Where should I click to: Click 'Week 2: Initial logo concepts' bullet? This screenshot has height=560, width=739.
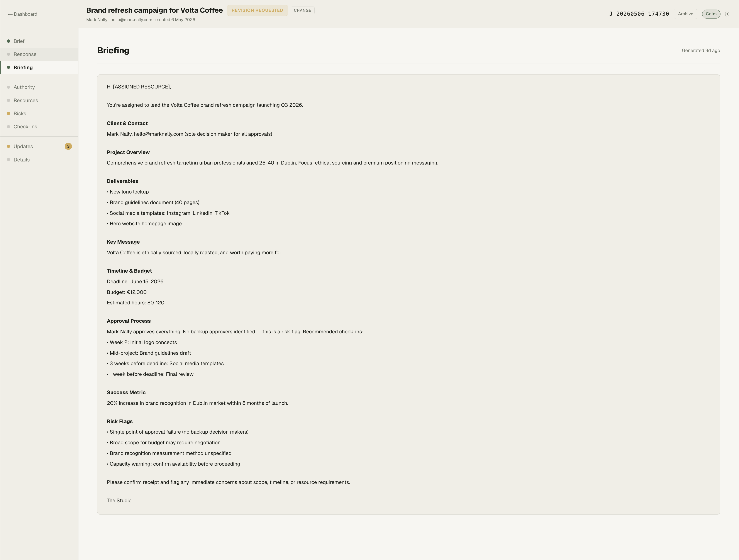142,343
